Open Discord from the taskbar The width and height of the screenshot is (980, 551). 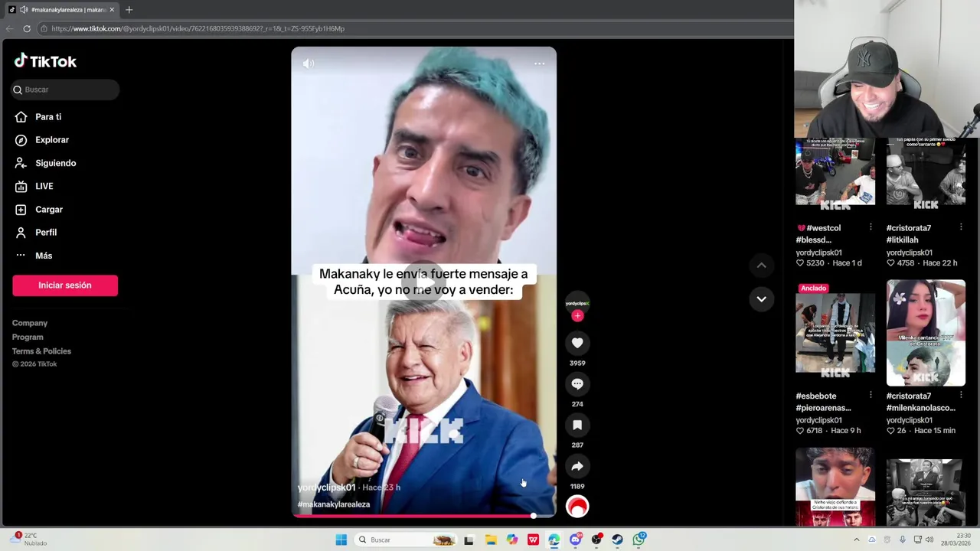pos(575,540)
